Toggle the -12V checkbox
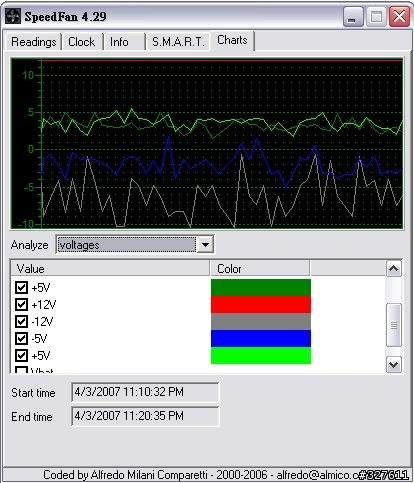414x483 pixels. tap(22, 321)
